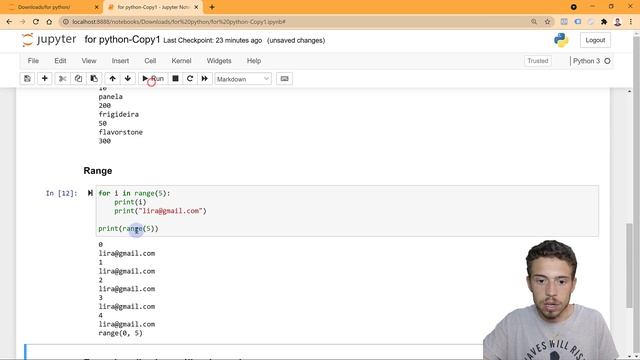Open the browser three-dot menu
640x360 pixels.
click(631, 22)
